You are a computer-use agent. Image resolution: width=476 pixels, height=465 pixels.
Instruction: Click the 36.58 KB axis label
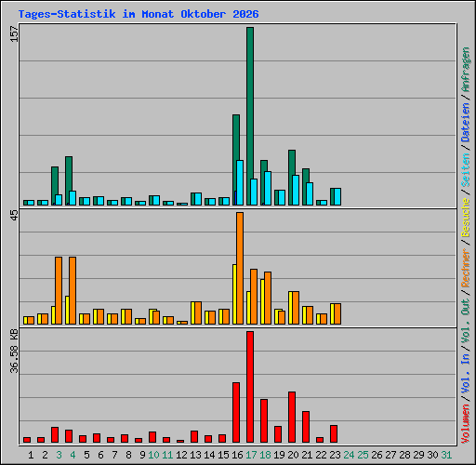pyautogui.click(x=15, y=352)
